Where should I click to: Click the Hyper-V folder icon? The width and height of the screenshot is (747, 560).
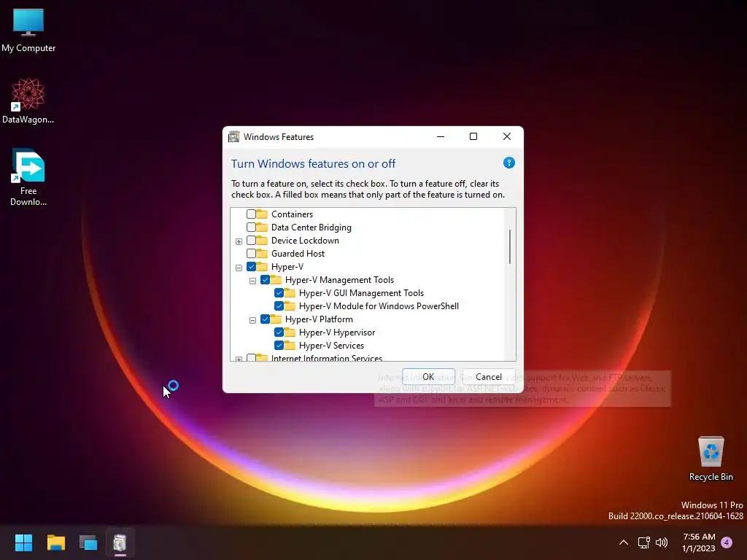(262, 266)
